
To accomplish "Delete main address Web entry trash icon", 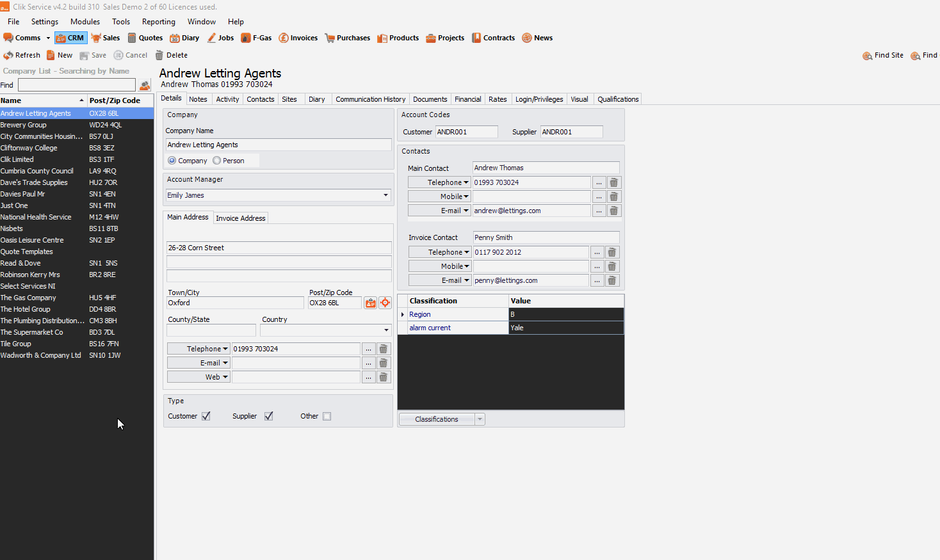I will point(383,377).
